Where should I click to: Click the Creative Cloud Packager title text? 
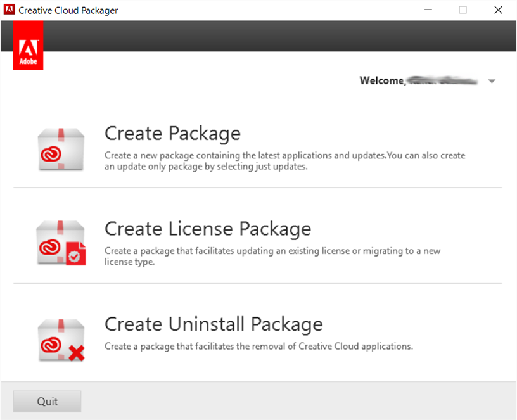[x=68, y=10]
